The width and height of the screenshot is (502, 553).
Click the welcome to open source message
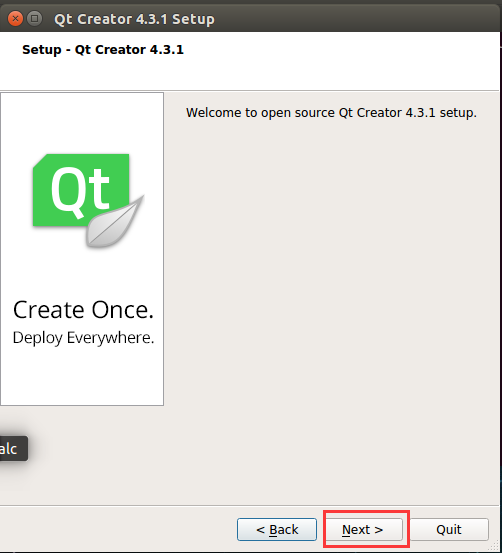[x=331, y=113]
